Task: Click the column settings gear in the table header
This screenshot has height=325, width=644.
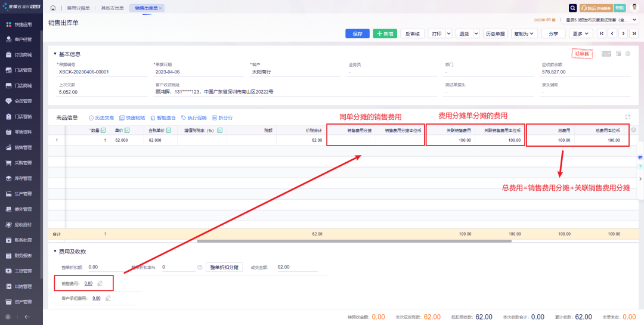Action: [633, 130]
